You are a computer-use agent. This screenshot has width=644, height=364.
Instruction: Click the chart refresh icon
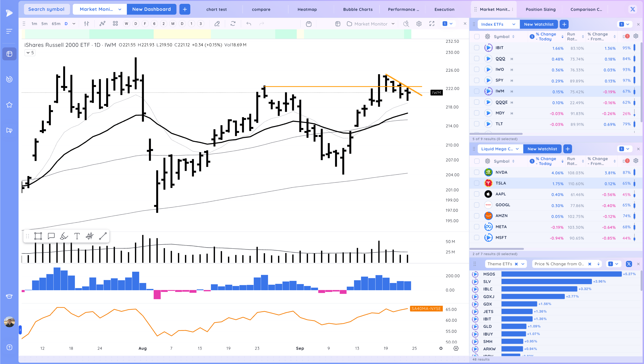[x=233, y=23]
